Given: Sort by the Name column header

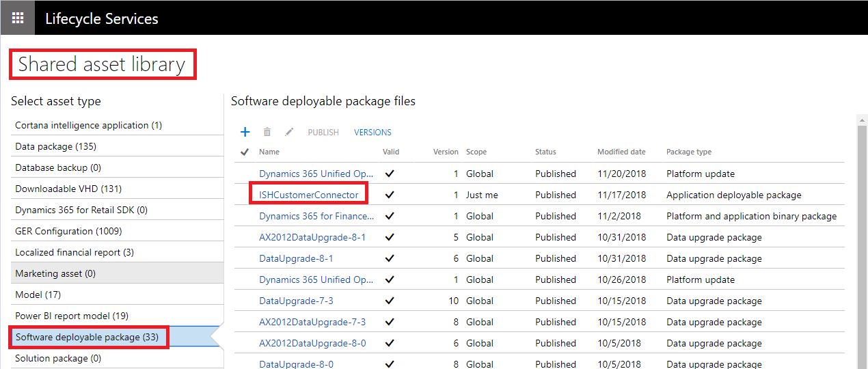Looking at the screenshot, I should pyautogui.click(x=269, y=152).
